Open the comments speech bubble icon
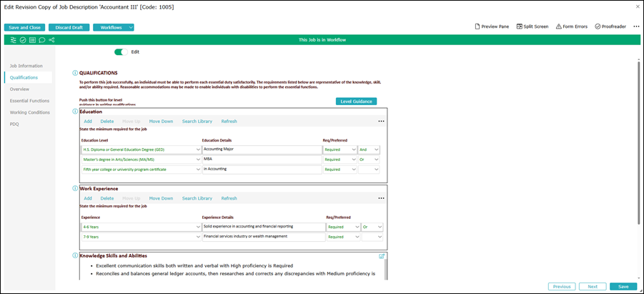This screenshot has width=644, height=294. (42, 40)
